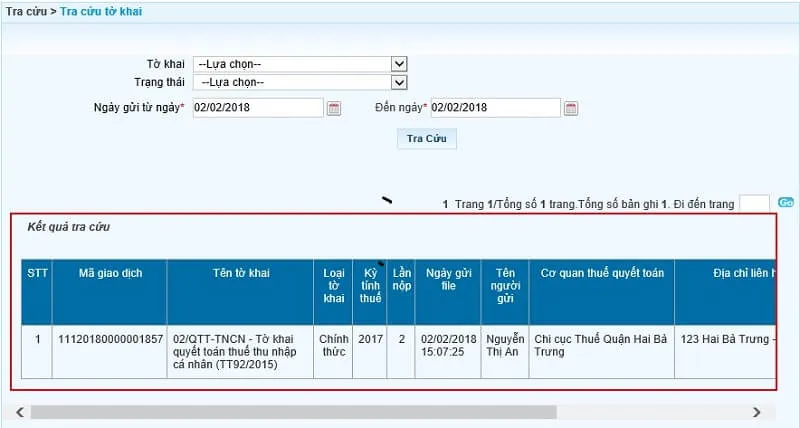
Task: Click the Lần nộp value 2 cell
Action: pos(401,351)
